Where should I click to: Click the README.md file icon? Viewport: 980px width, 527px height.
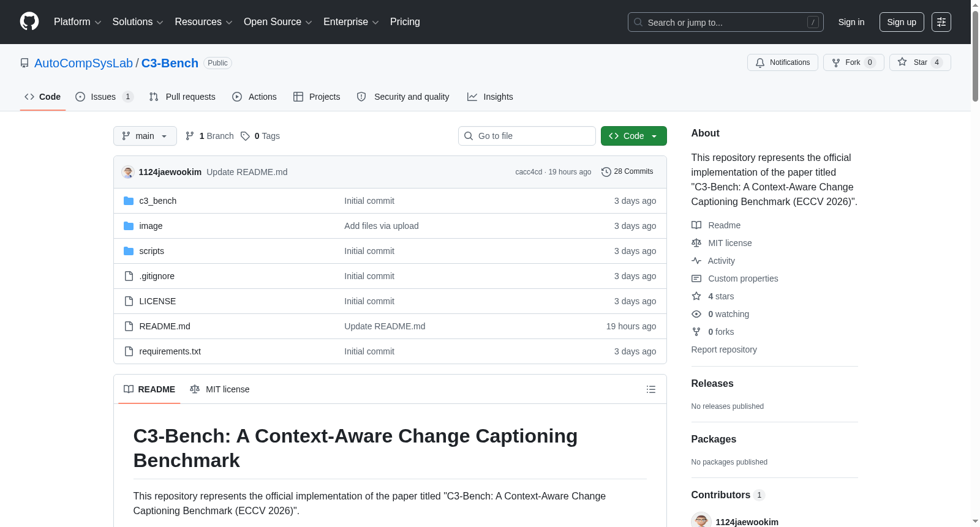pos(129,326)
